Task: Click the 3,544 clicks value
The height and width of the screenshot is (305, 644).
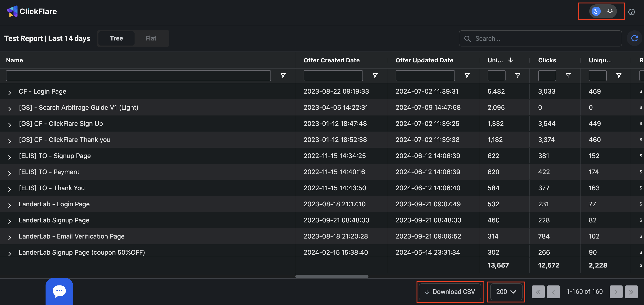Action: point(547,124)
